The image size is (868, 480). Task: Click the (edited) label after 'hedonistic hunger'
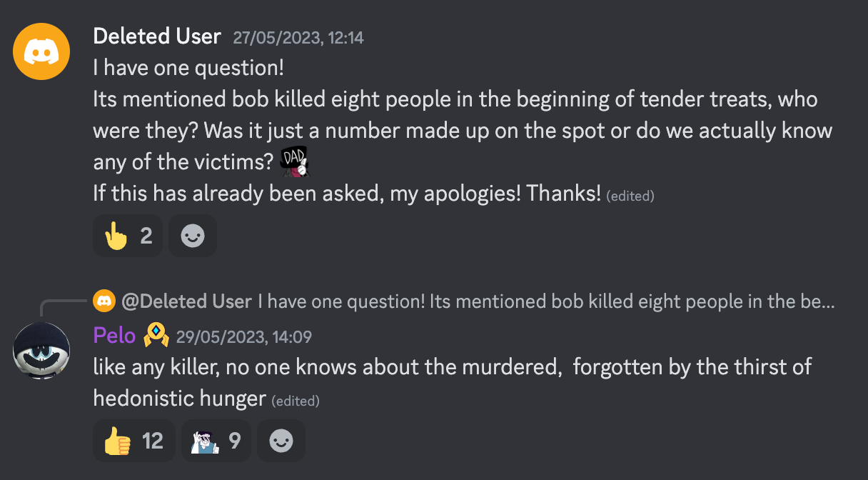tap(296, 401)
